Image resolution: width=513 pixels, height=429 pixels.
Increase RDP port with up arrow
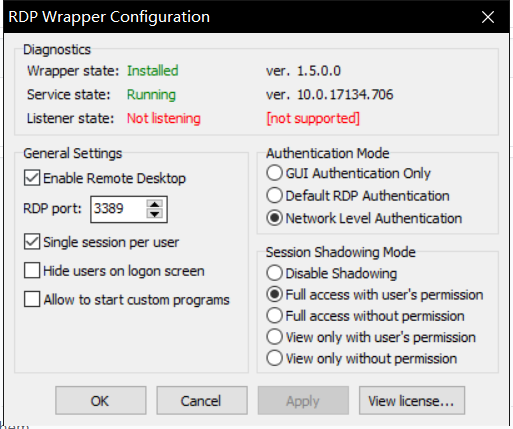click(x=155, y=204)
